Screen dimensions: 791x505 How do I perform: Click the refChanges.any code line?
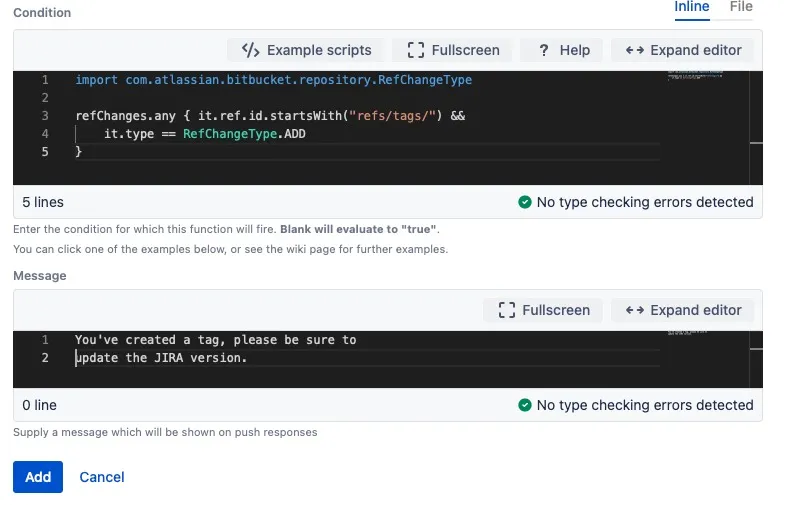click(x=270, y=116)
